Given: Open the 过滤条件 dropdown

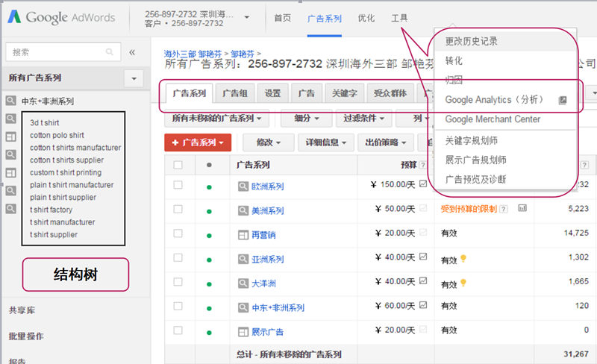Looking at the screenshot, I should click(x=363, y=119).
